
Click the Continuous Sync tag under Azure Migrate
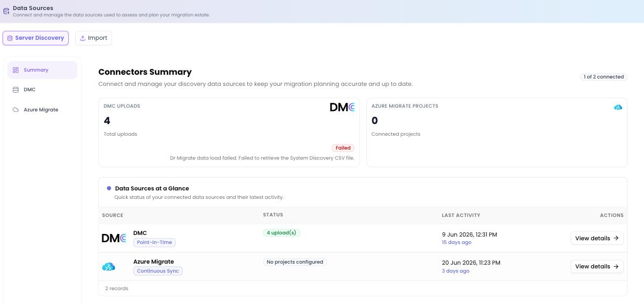(158, 271)
